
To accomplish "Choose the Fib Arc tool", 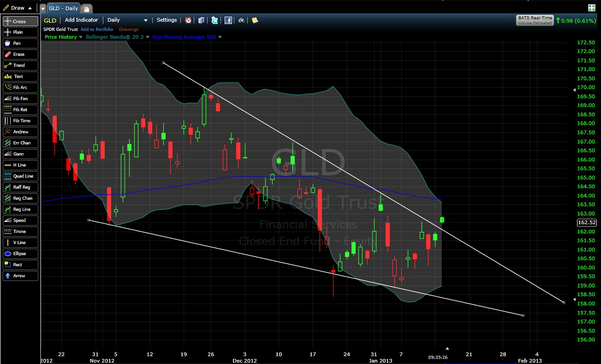I will [x=20, y=88].
